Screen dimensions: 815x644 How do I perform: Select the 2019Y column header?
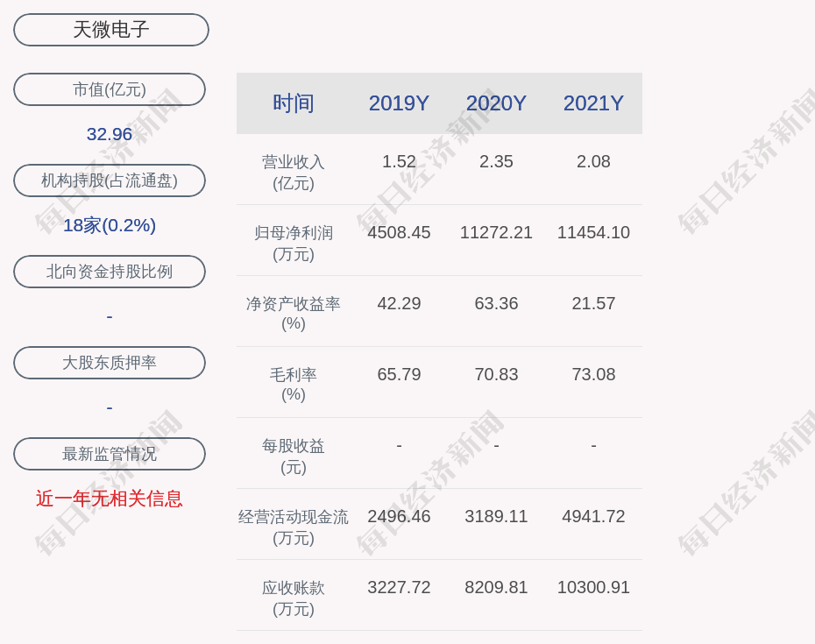point(399,103)
